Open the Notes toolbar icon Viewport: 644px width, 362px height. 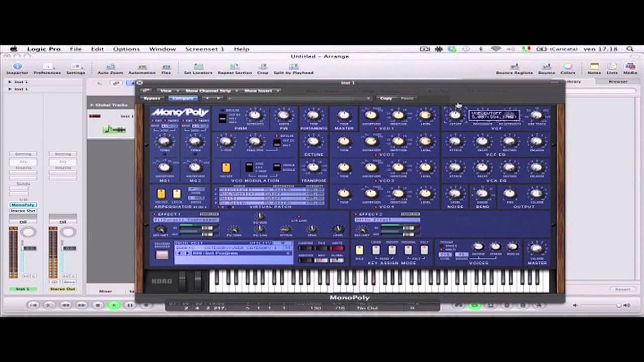(594, 69)
